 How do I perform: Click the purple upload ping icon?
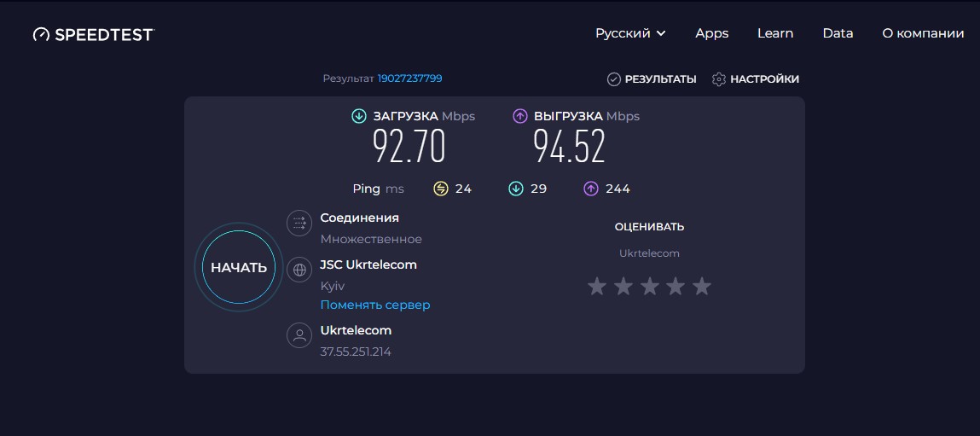(590, 189)
